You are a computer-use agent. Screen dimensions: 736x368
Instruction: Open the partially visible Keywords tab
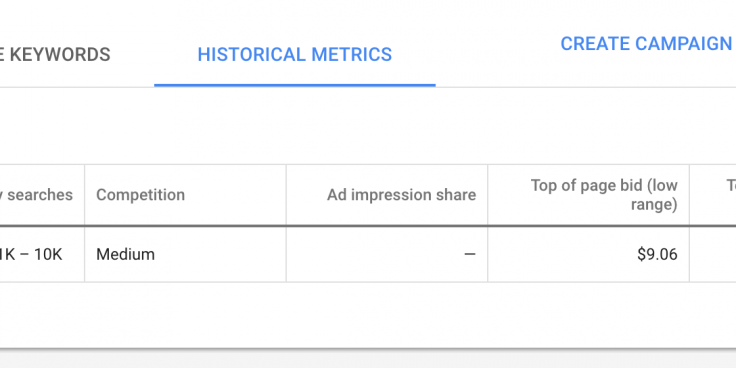pyautogui.click(x=55, y=54)
